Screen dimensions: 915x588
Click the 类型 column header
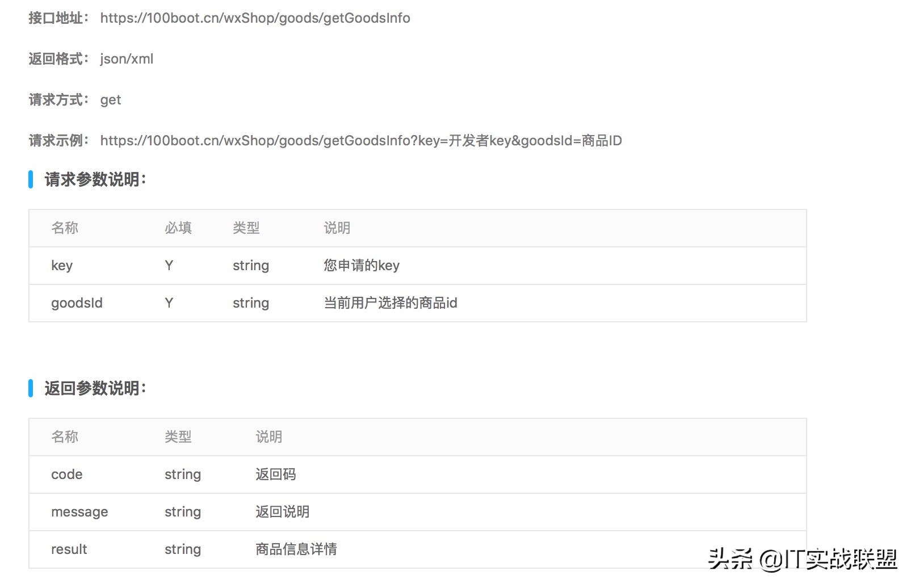tap(246, 228)
